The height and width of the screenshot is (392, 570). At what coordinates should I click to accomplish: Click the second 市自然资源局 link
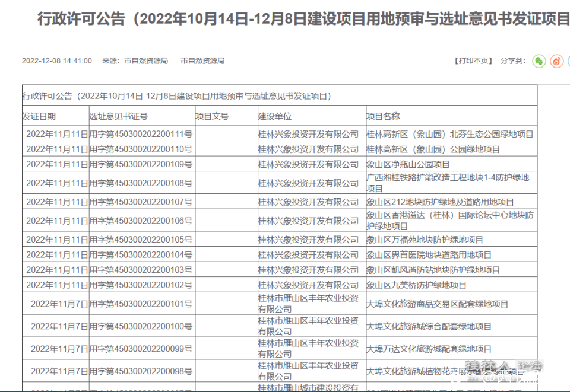click(201, 60)
